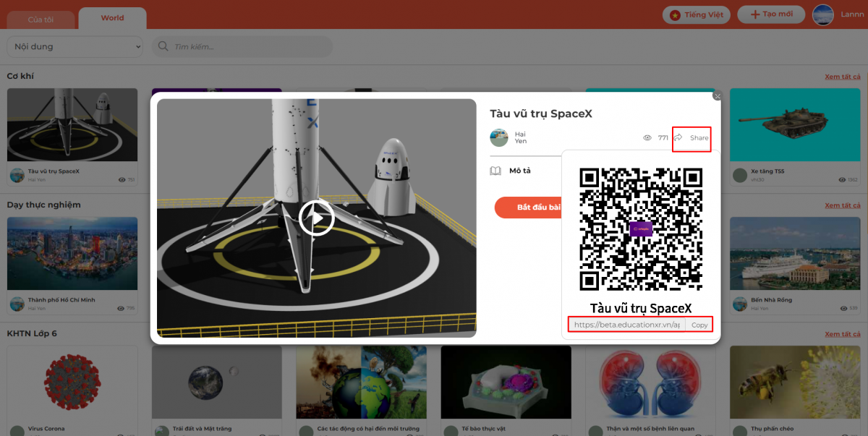Click eye icon on the Tàu vũ trụ SpaceX card
Viewport: 868px width, 436px height.
coord(121,179)
